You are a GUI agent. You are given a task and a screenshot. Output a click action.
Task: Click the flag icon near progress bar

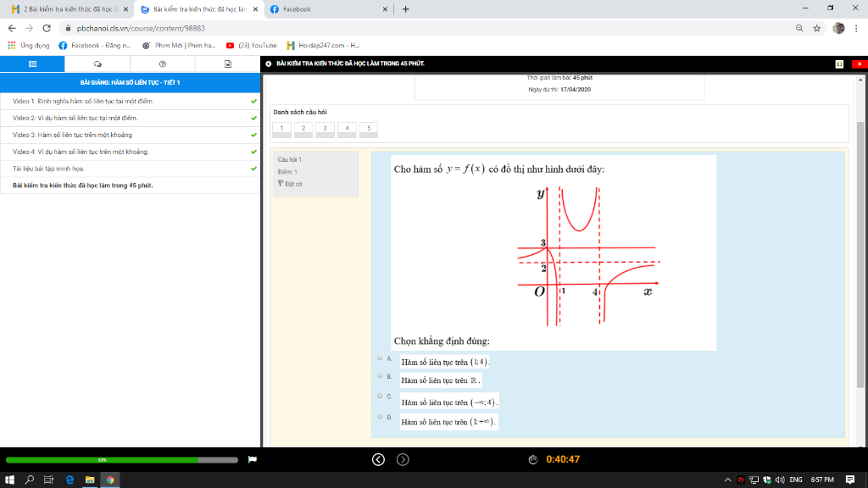[x=253, y=459]
